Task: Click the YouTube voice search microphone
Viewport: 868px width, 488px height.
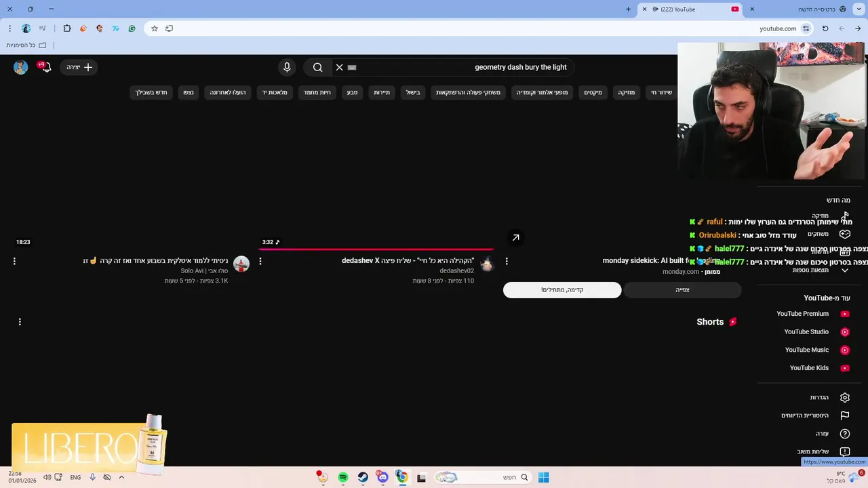Action: (x=287, y=67)
